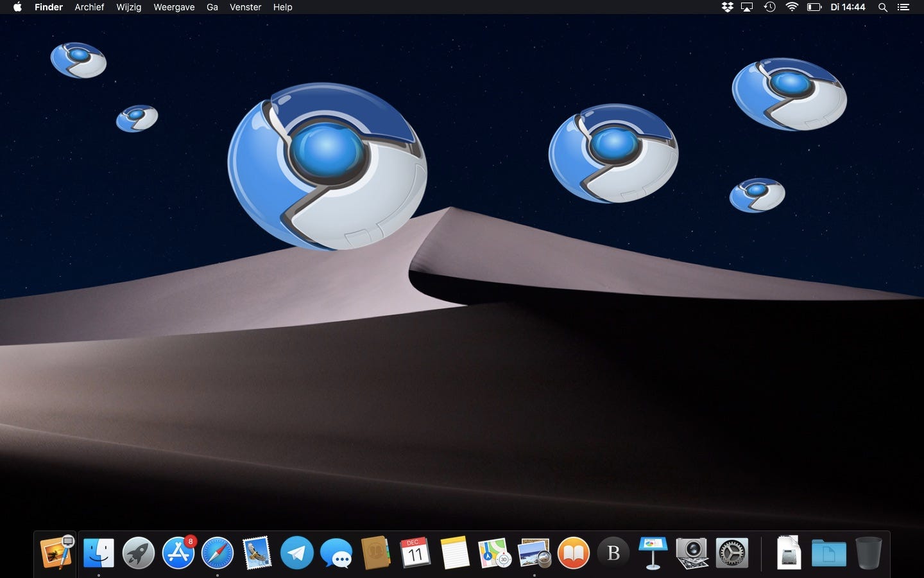Screen dimensions: 924x578
Task: Open the Help menu
Action: coord(282,7)
